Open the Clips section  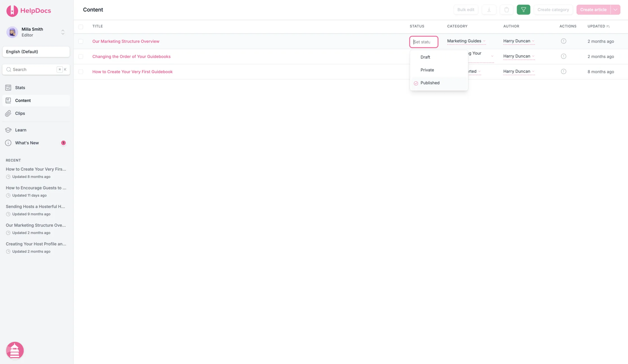tap(36, 113)
